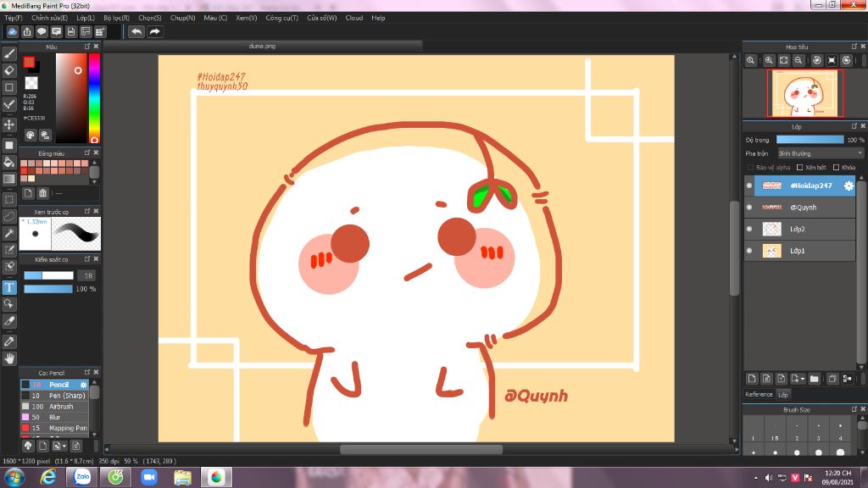Open the Lớp(L) menu
Screen dimensions: 868x488
(x=86, y=18)
